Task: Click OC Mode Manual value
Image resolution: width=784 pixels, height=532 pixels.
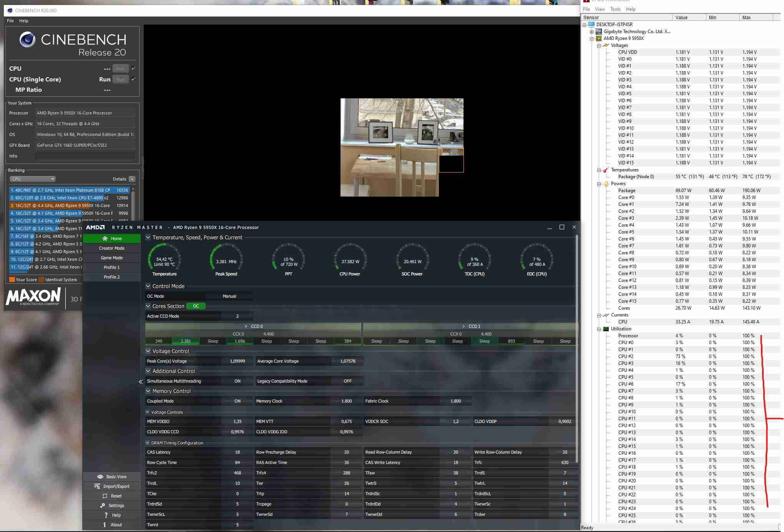Action: (x=229, y=296)
